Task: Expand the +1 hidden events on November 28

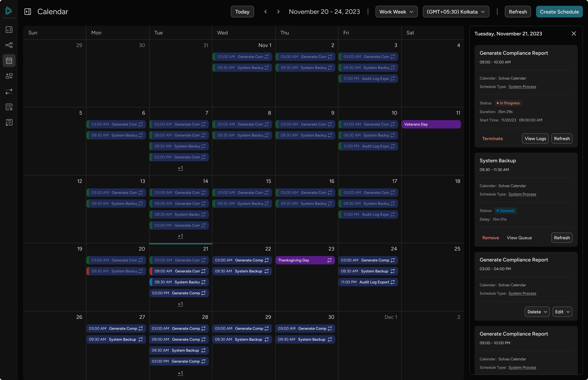Action: click(x=181, y=373)
